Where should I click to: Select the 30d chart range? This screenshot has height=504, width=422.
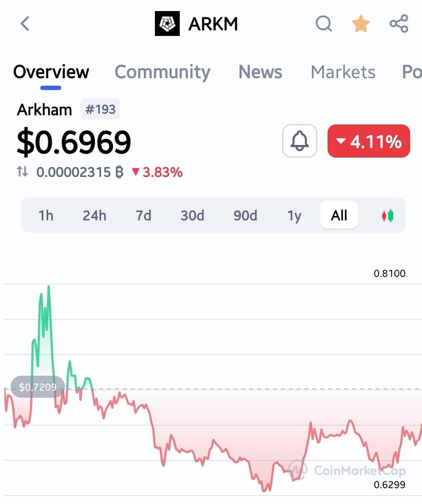click(x=192, y=215)
